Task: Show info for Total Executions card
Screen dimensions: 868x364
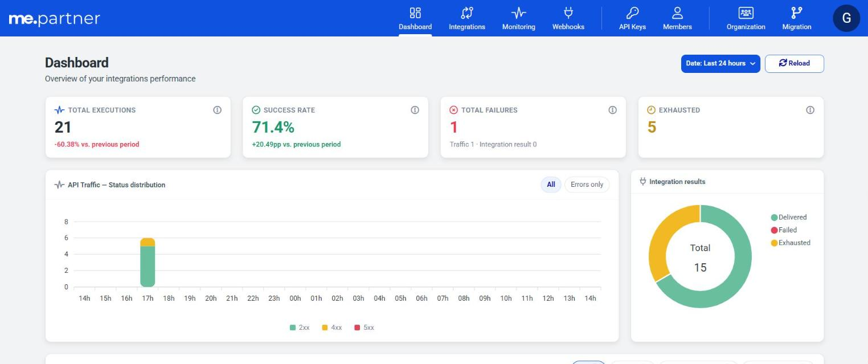Action: click(217, 110)
